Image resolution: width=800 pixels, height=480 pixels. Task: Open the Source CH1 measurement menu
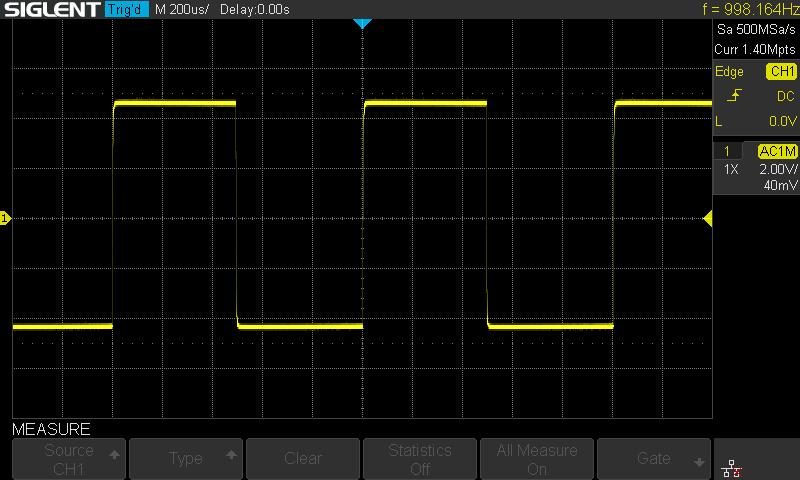coord(69,459)
